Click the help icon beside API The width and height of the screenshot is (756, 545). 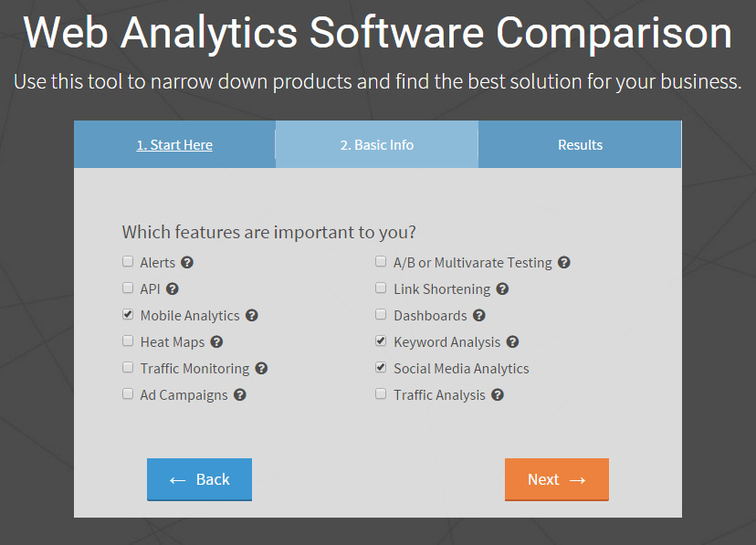[x=173, y=289]
